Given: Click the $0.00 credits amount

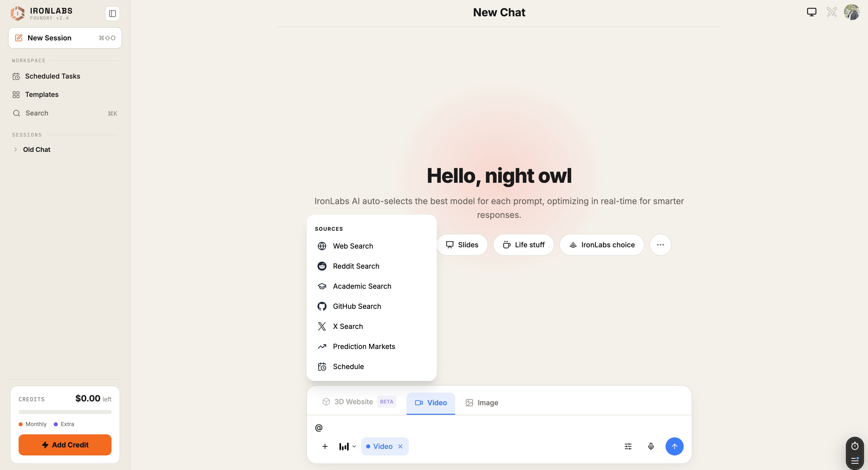Looking at the screenshot, I should [88, 398].
